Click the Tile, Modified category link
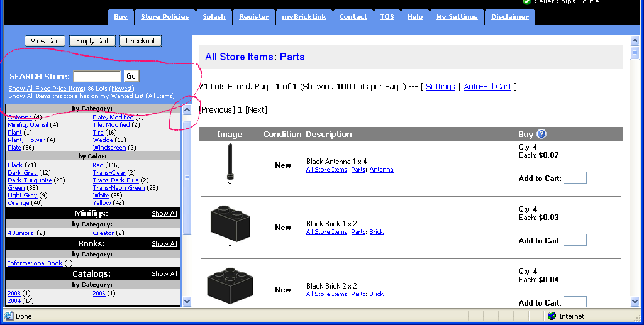 point(111,124)
